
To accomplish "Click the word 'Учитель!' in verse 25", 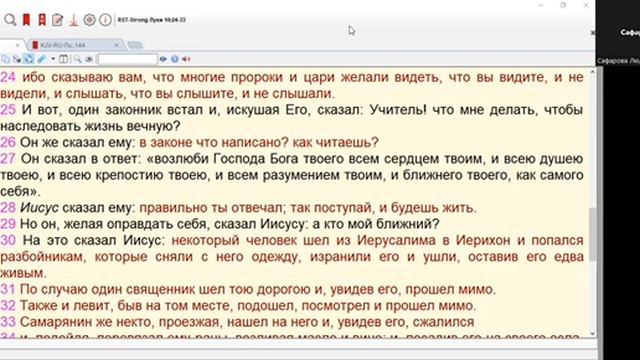I will [398, 110].
